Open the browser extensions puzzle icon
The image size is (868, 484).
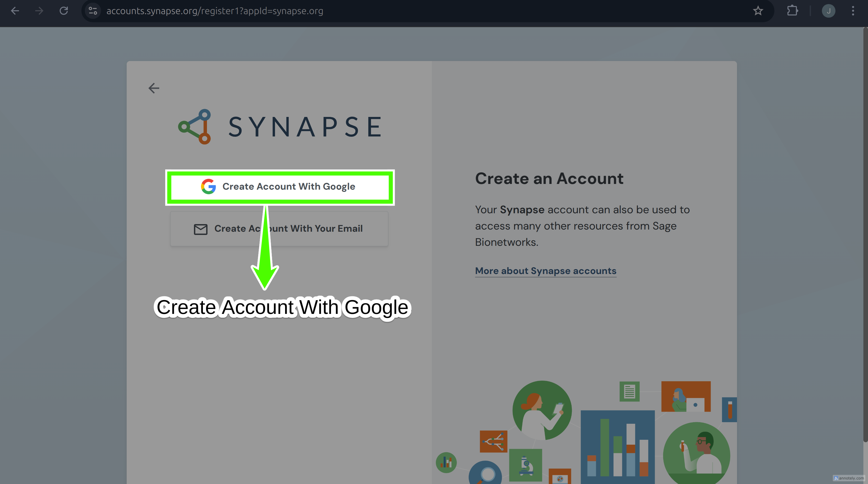point(792,11)
